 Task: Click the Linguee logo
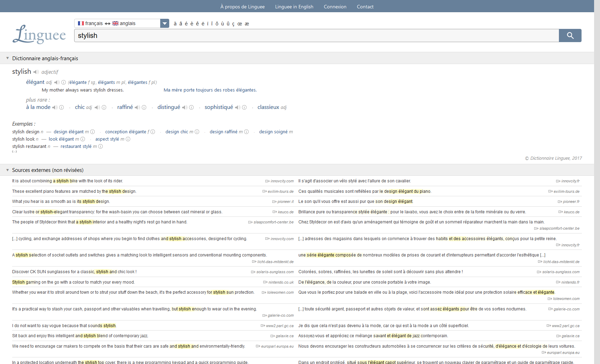pos(39,34)
